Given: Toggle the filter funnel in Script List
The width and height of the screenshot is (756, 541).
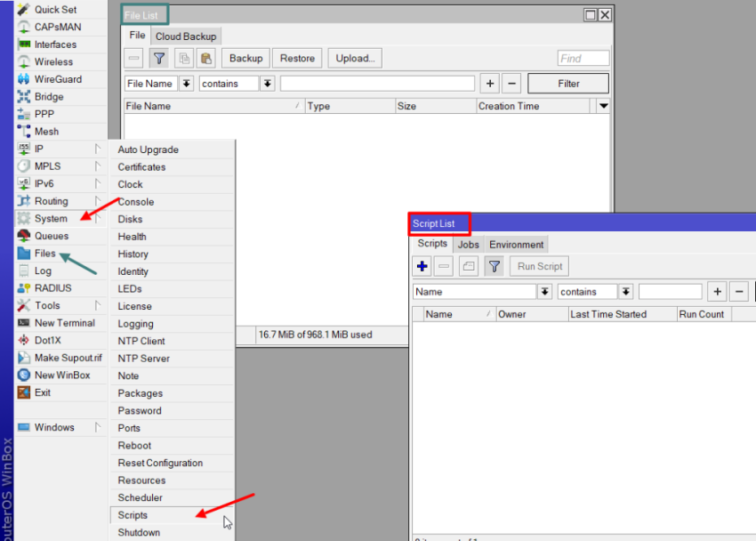Looking at the screenshot, I should pyautogui.click(x=495, y=266).
